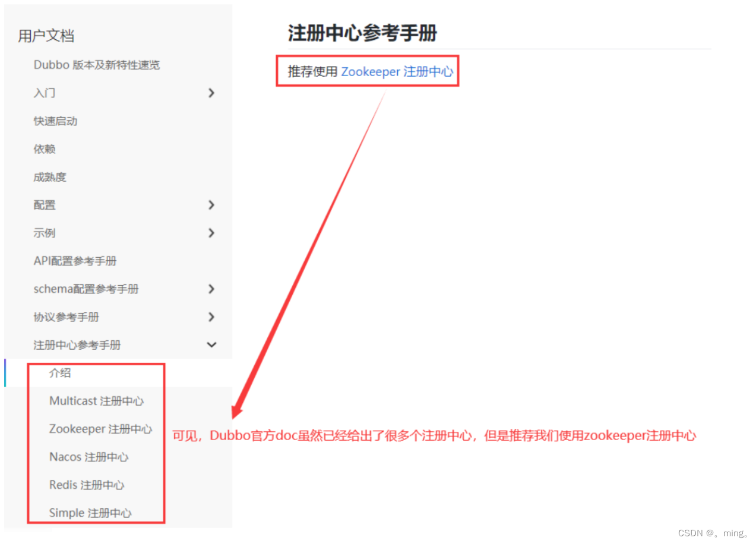Select 协议参考手册 entry
Screen dimensions: 756x544
(66, 317)
